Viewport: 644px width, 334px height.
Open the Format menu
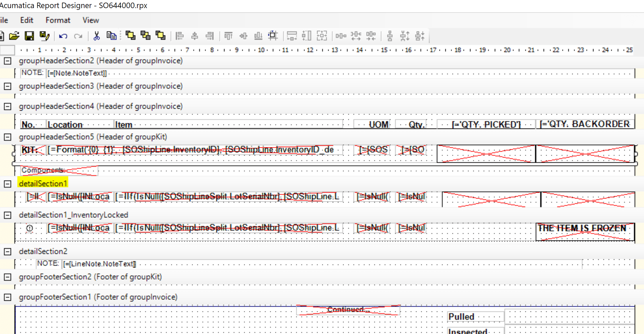[x=58, y=20]
